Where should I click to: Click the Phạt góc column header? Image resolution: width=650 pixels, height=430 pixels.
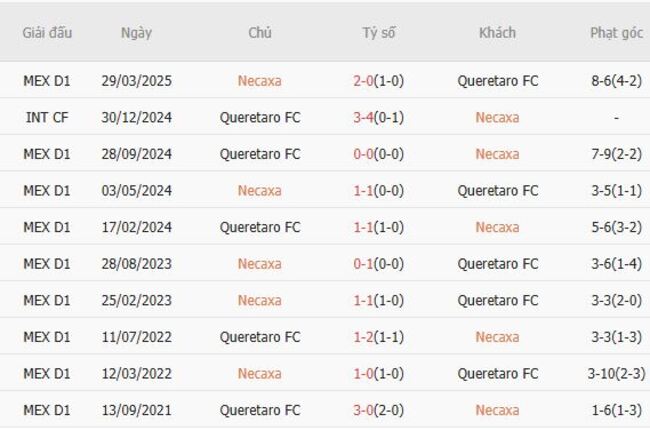[616, 32]
